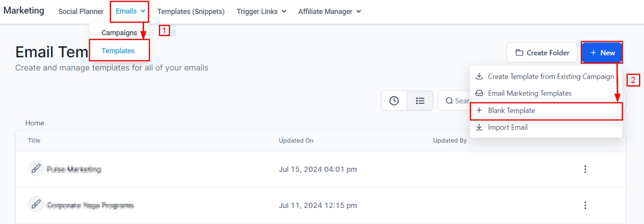Image resolution: width=644 pixels, height=224 pixels.
Task: Open three-dot menu for Jul 15 template
Action: pyautogui.click(x=585, y=169)
